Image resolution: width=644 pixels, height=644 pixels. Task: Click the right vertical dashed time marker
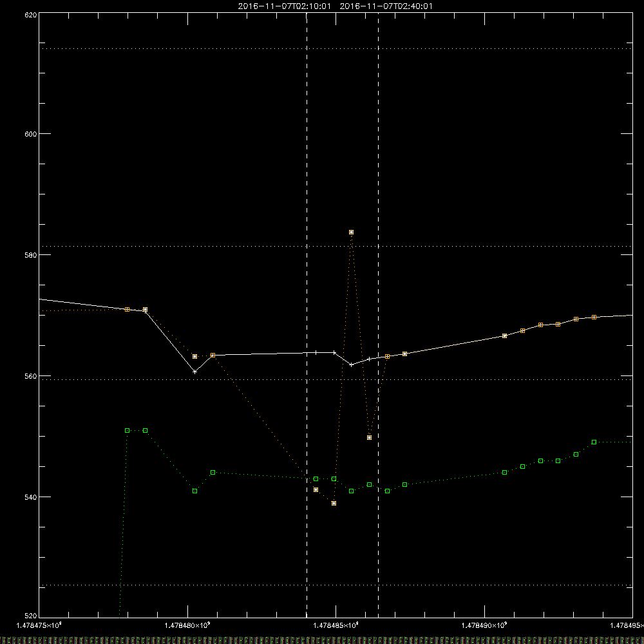point(378,315)
